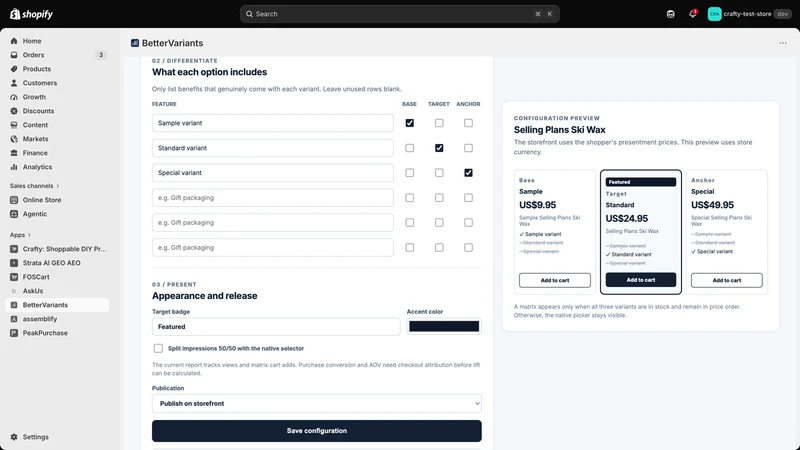
Task: Check Base for Standard variant
Action: point(410,148)
